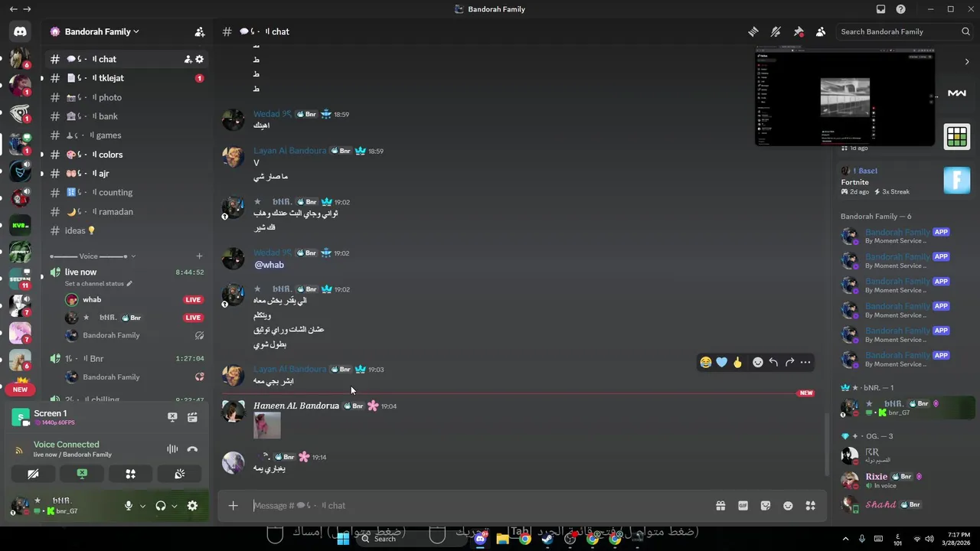Open the bank text channel
Viewport: 980px width, 551px height.
pos(126,116)
